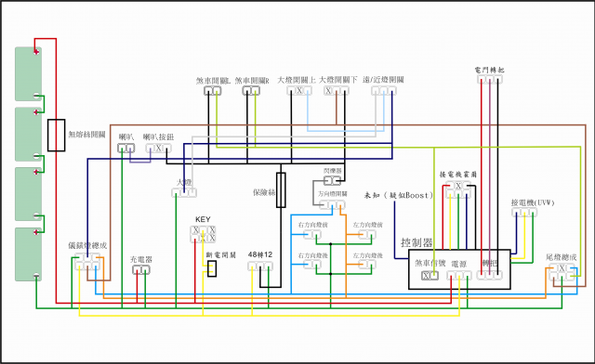This screenshot has height=364, width=595.
Task: Select the 斷電開關 label
Action: coord(221,255)
